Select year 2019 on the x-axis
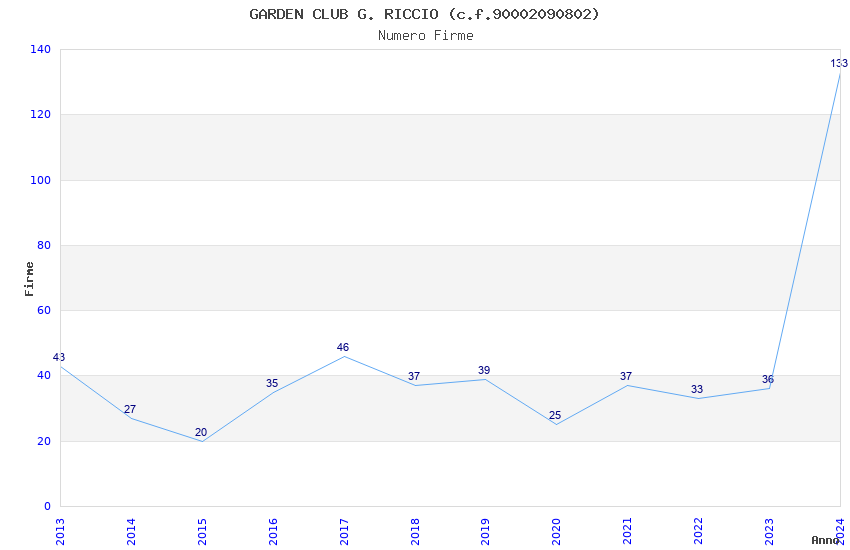The height and width of the screenshot is (550, 850). pos(485,532)
